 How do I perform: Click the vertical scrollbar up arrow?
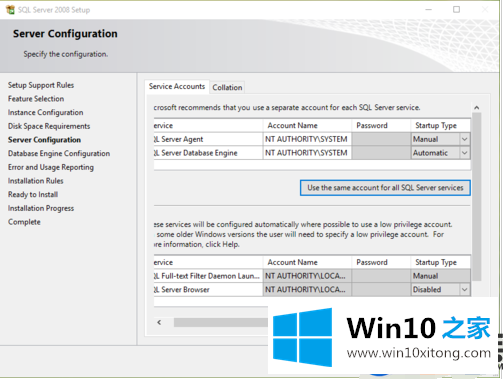477,108
